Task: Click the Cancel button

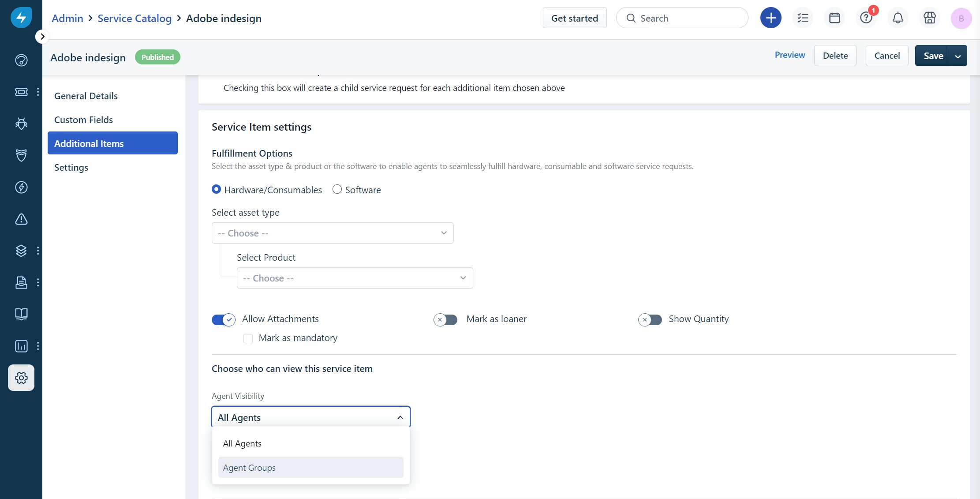Action: point(887,56)
